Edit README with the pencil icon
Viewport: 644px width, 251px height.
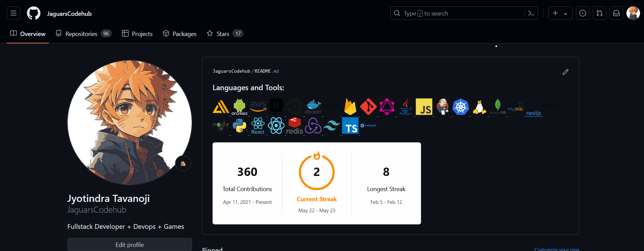tap(566, 72)
